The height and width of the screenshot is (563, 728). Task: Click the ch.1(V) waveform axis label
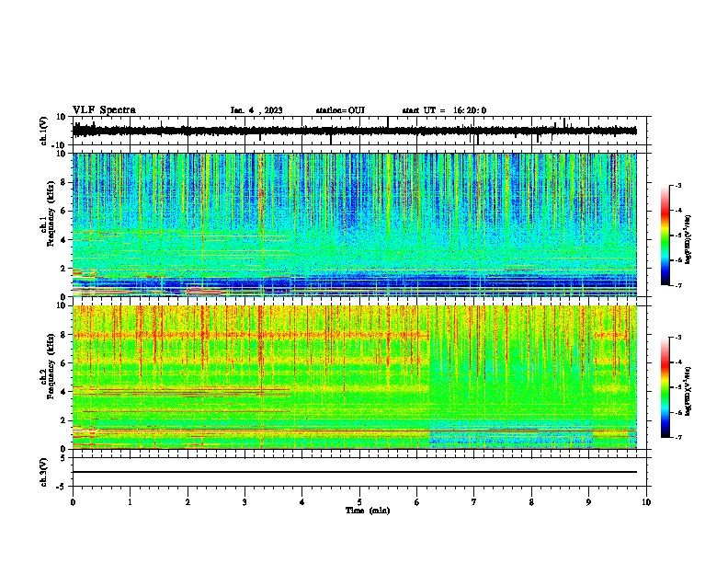(44, 131)
